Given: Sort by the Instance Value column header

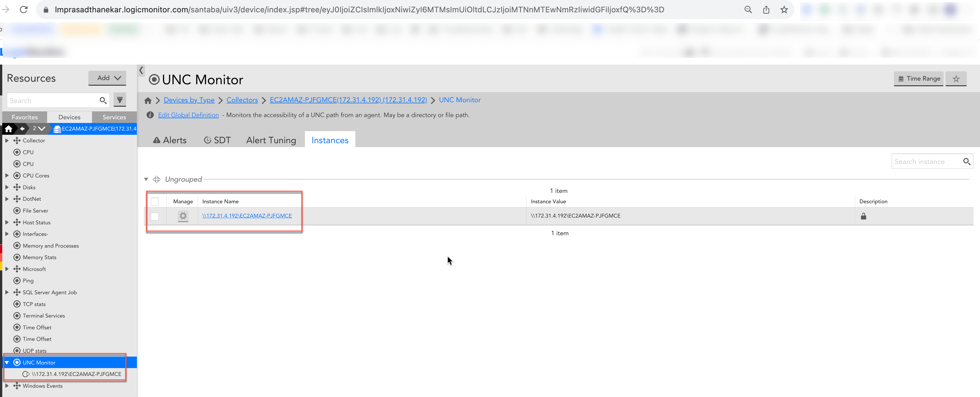Looking at the screenshot, I should coord(548,202).
